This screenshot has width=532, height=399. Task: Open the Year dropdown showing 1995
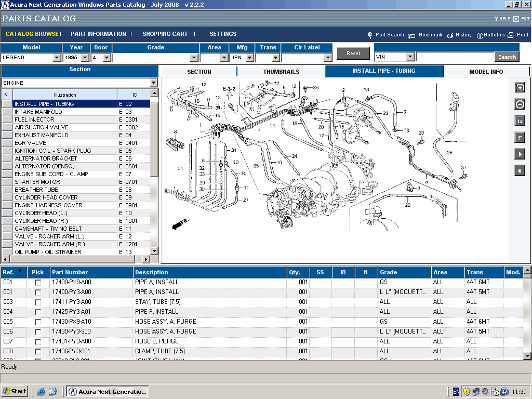pos(86,58)
